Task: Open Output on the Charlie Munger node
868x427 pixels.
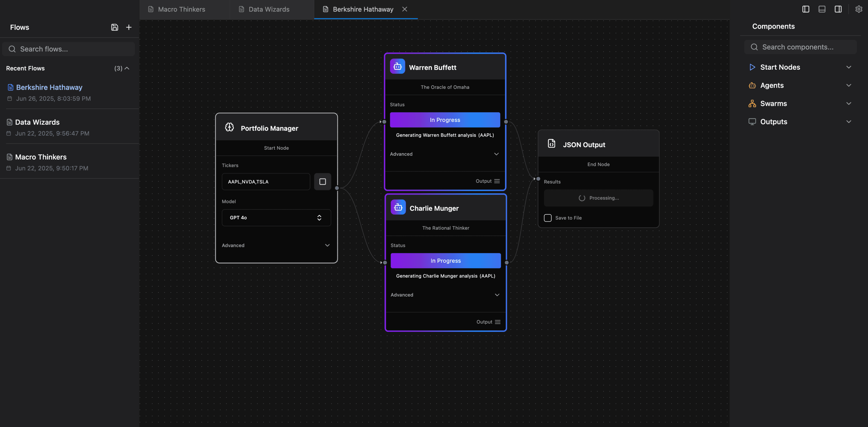Action: coord(488,322)
